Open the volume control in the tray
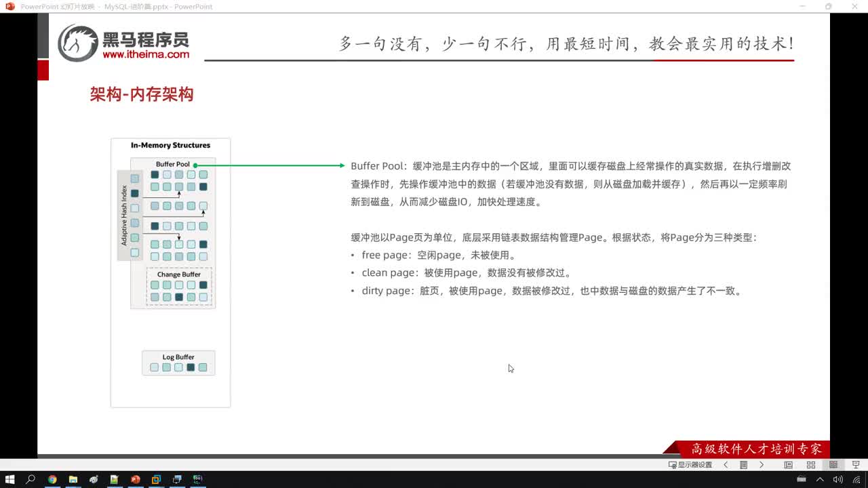868x488 pixels. click(x=837, y=479)
